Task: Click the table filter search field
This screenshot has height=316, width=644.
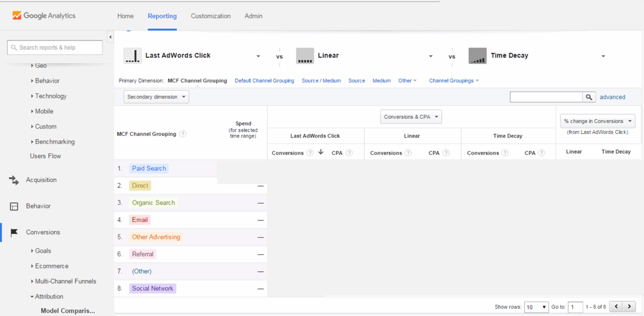Action: [x=546, y=97]
